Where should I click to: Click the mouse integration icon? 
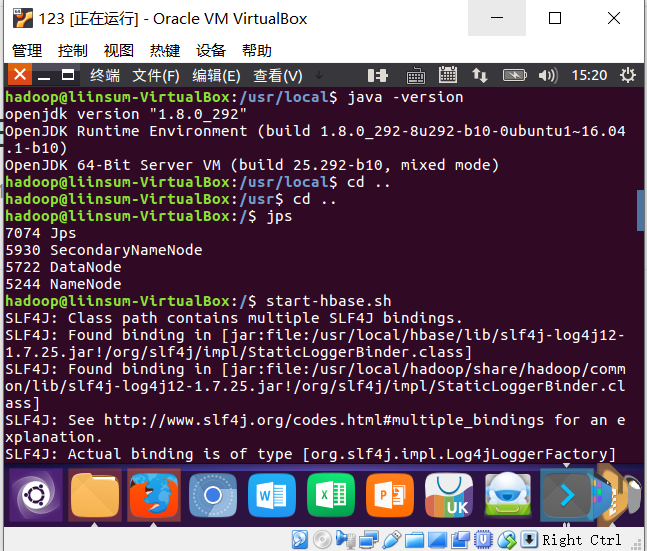click(x=507, y=539)
